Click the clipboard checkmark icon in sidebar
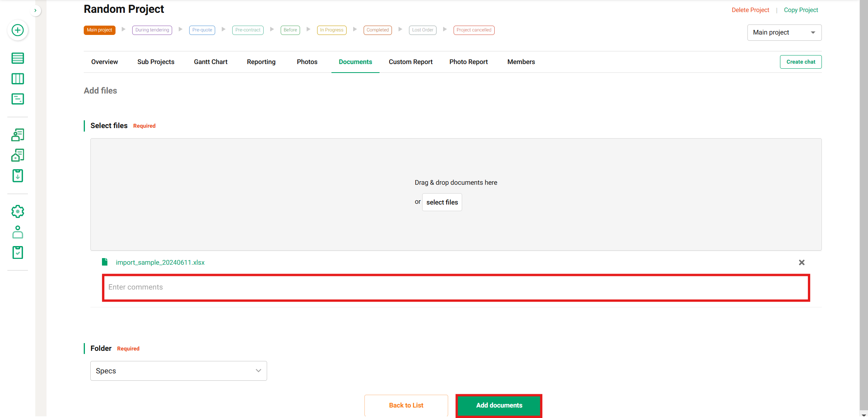This screenshot has width=868, height=418. click(x=17, y=253)
